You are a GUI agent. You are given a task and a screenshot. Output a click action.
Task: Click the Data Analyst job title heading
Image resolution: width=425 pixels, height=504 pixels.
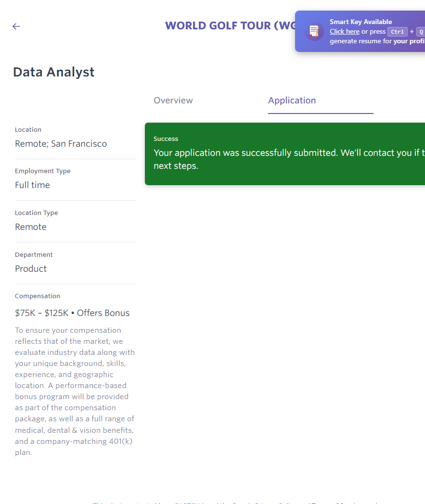click(54, 72)
